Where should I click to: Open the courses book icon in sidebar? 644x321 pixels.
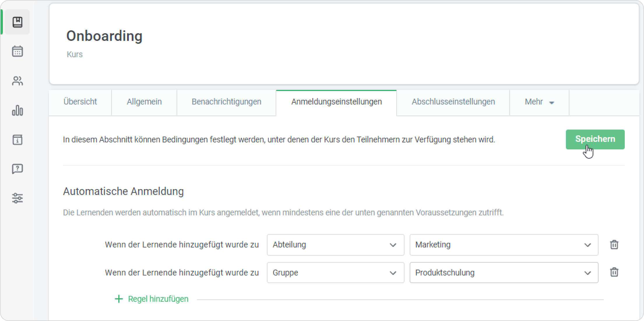(x=17, y=22)
